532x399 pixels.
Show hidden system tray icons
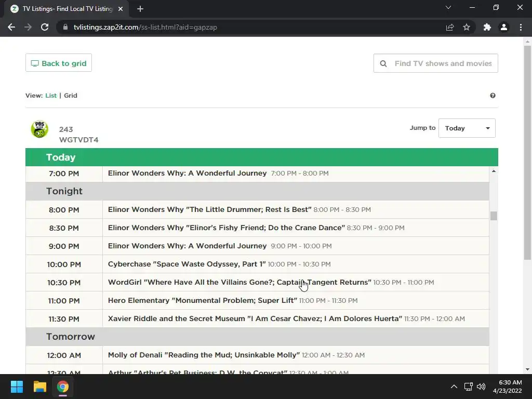pos(454,387)
